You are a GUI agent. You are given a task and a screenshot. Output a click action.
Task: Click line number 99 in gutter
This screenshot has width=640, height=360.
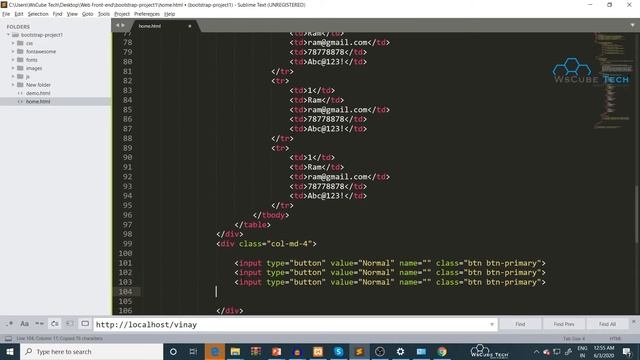pyautogui.click(x=127, y=244)
